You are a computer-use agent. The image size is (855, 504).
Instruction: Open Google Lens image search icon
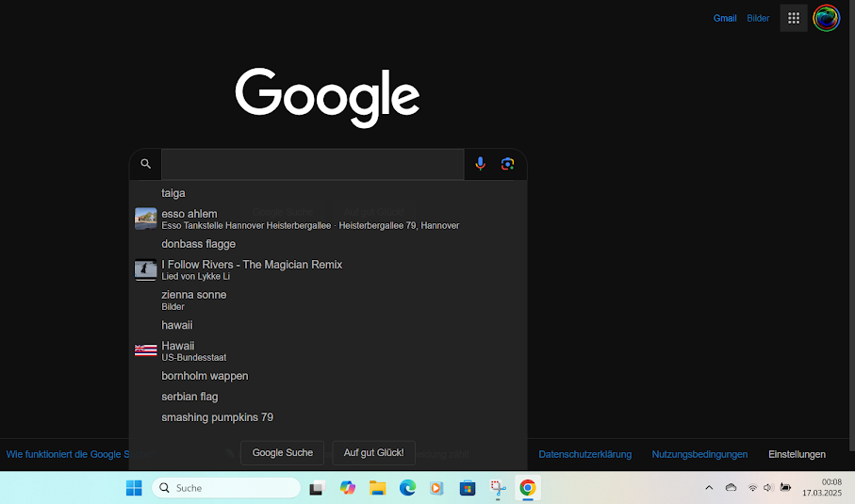(x=508, y=164)
